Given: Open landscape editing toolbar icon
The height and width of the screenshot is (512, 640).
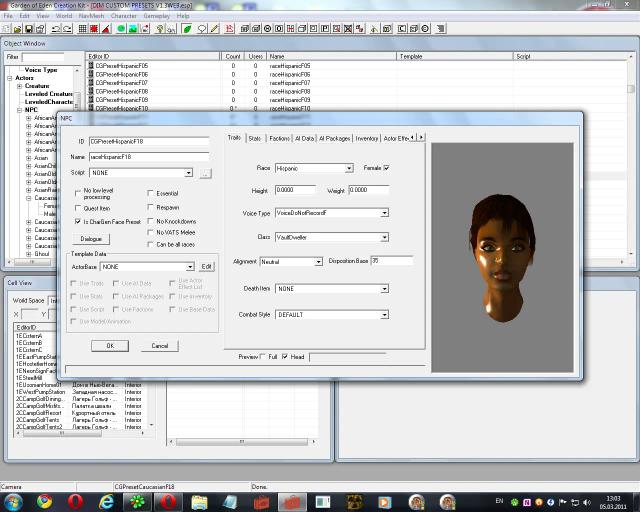Looking at the screenshot, I should [x=133, y=29].
